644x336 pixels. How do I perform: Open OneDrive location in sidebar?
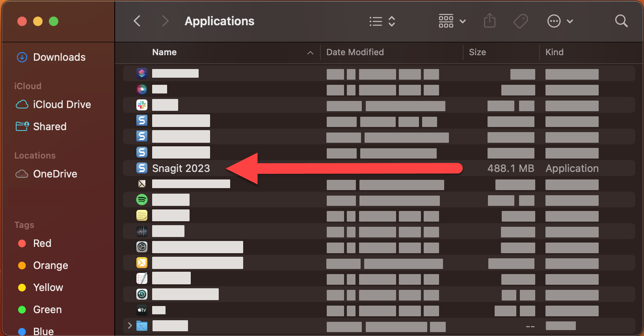[x=55, y=174]
